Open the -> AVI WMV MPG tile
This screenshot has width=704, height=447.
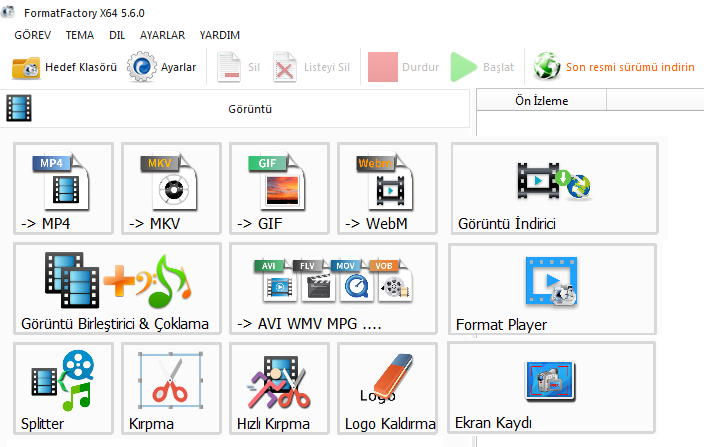[333, 289]
